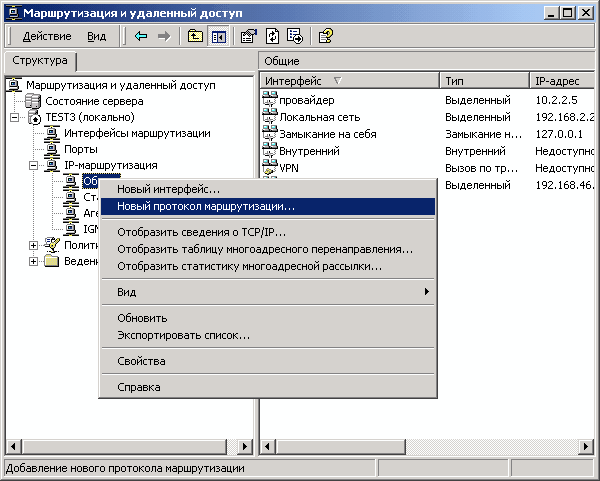The width and height of the screenshot is (600, 481).
Task: Click the Refresh toolbar icon
Action: (x=272, y=36)
